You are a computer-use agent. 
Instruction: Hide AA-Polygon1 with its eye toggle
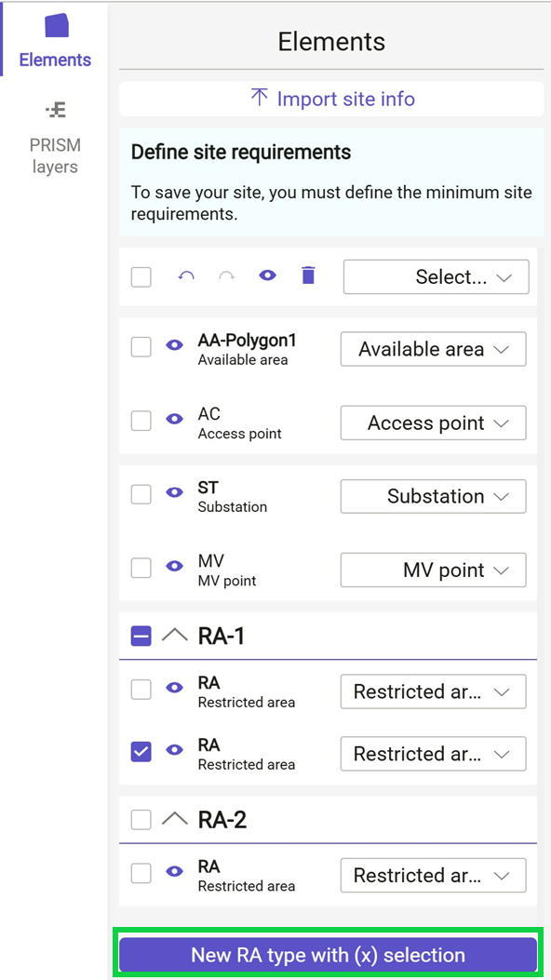click(174, 347)
